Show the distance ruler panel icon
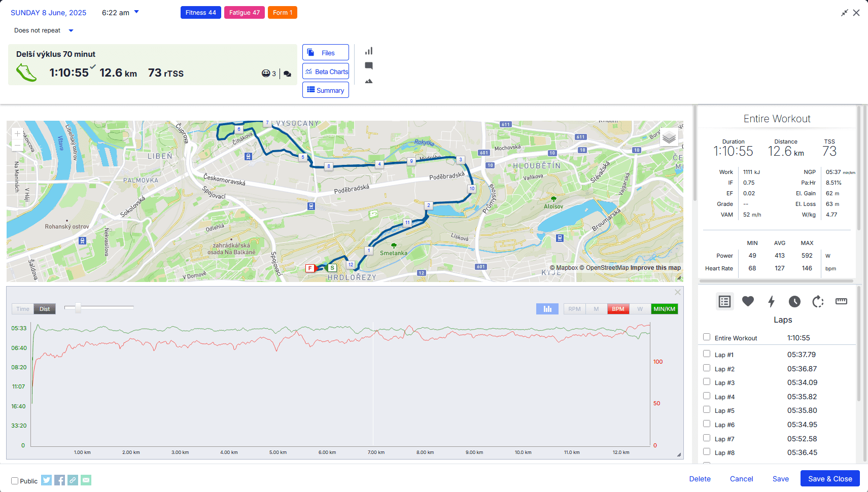 click(x=841, y=301)
